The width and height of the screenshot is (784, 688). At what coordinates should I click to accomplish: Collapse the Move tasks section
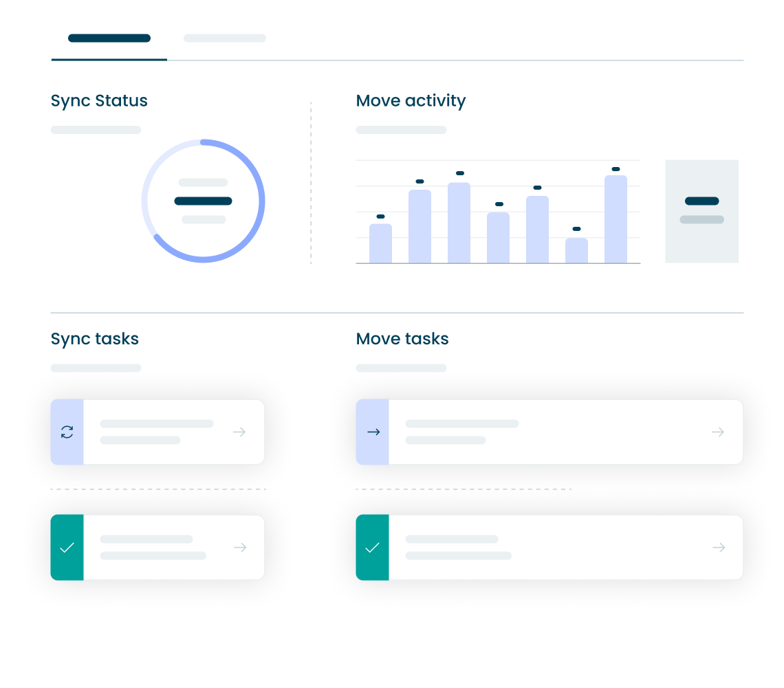[x=402, y=338]
